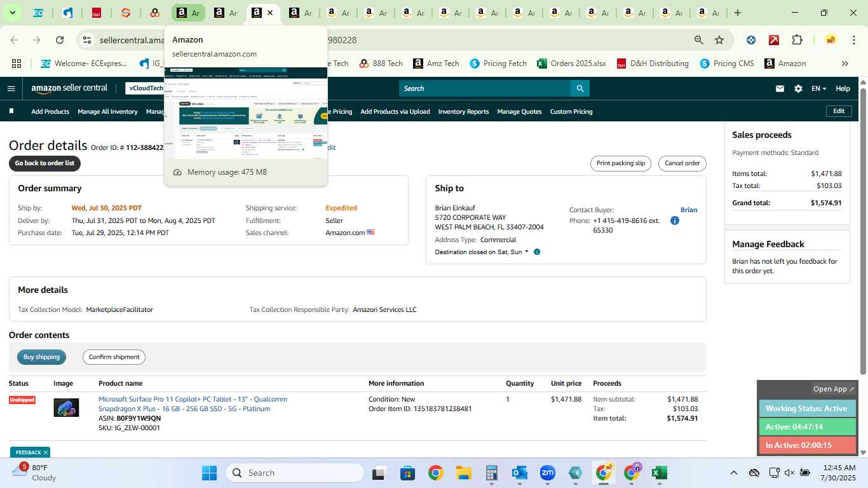
Task: Bookmark this page with the star icon
Action: pos(719,40)
